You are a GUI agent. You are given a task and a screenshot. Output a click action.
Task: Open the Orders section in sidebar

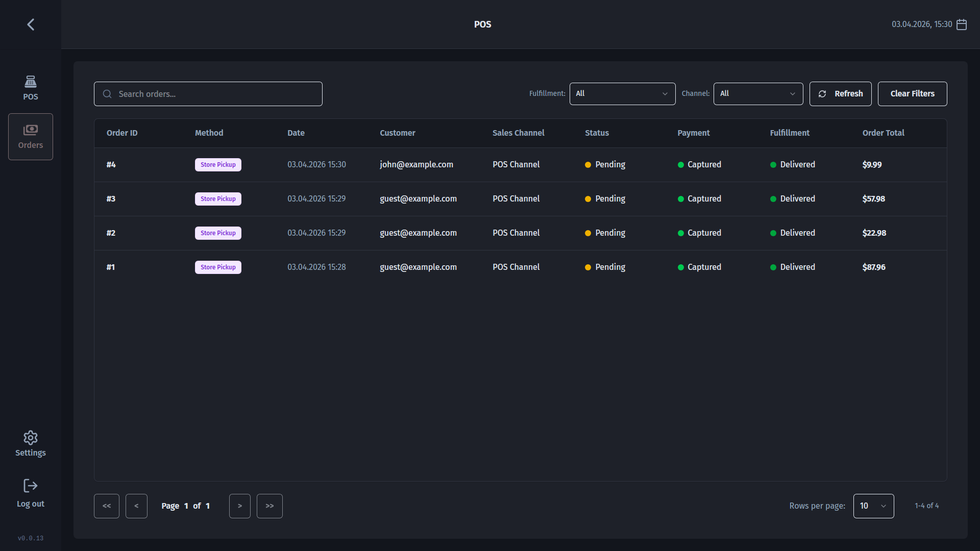(31, 137)
